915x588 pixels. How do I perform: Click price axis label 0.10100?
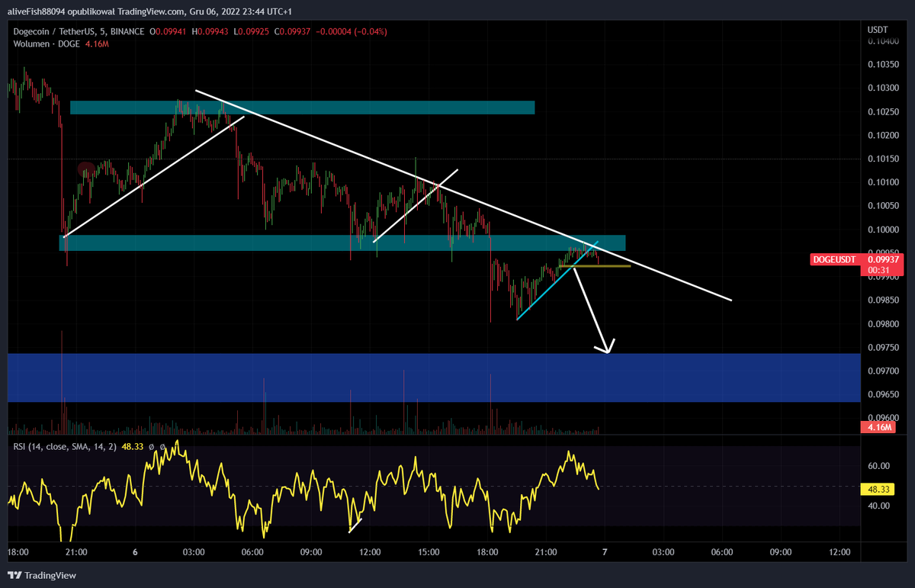click(881, 182)
